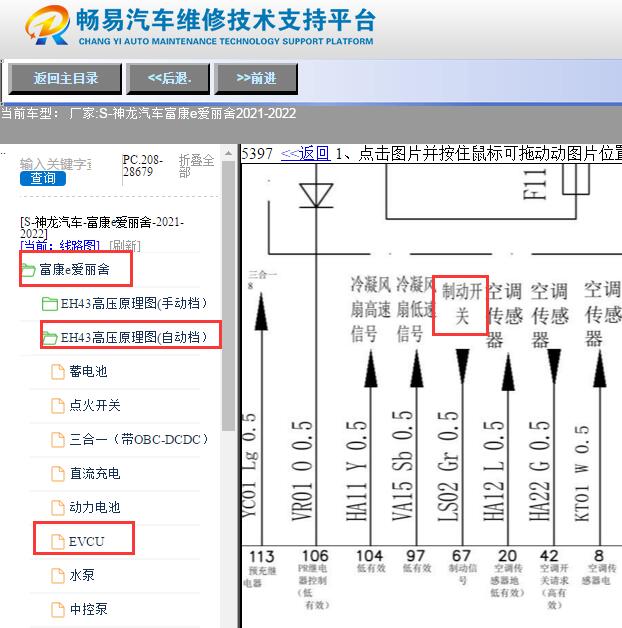Open the 中控泵 diagram page
Viewport: 622px width, 628px height.
point(88,609)
